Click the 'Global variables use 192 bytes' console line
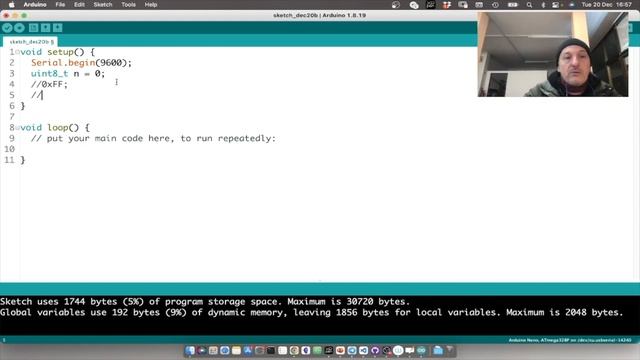 [x=311, y=312]
